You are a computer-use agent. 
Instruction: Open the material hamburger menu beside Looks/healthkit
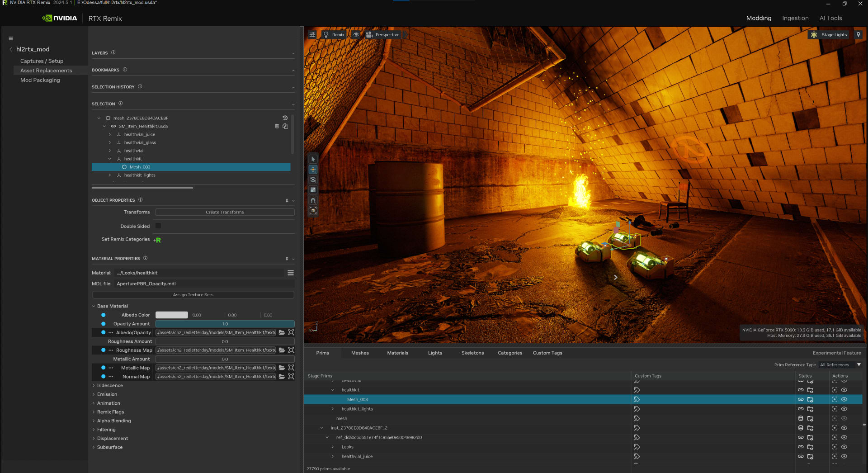click(x=291, y=273)
